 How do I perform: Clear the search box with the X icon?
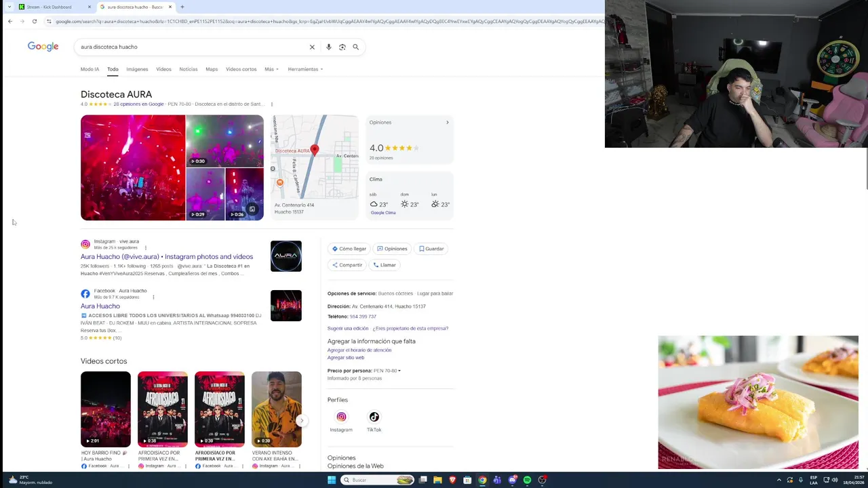(x=312, y=47)
